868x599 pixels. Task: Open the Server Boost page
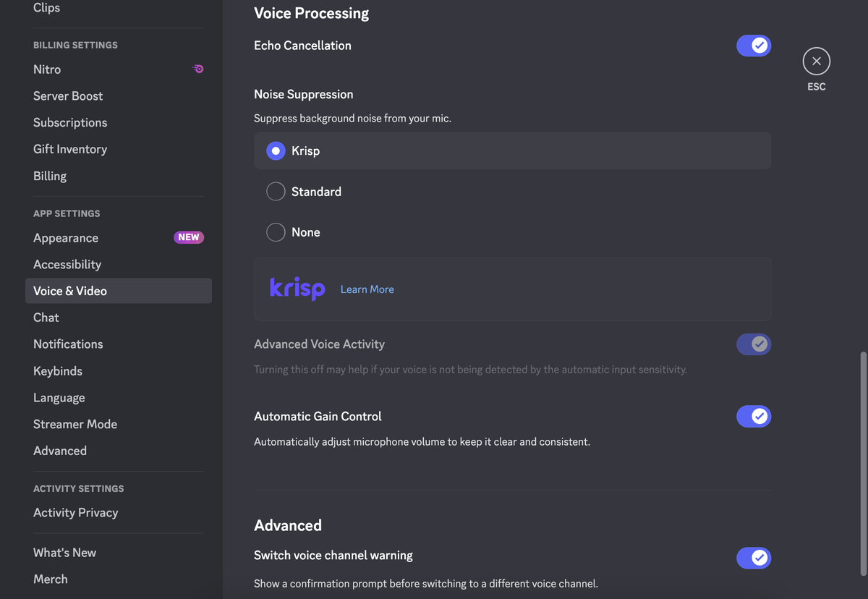click(68, 96)
